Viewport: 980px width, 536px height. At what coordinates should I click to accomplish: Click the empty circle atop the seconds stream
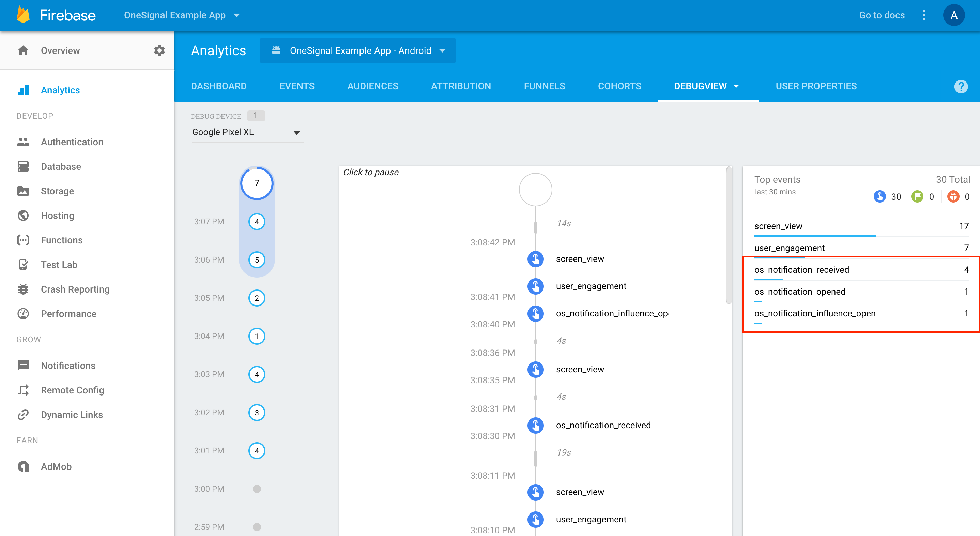click(x=535, y=190)
